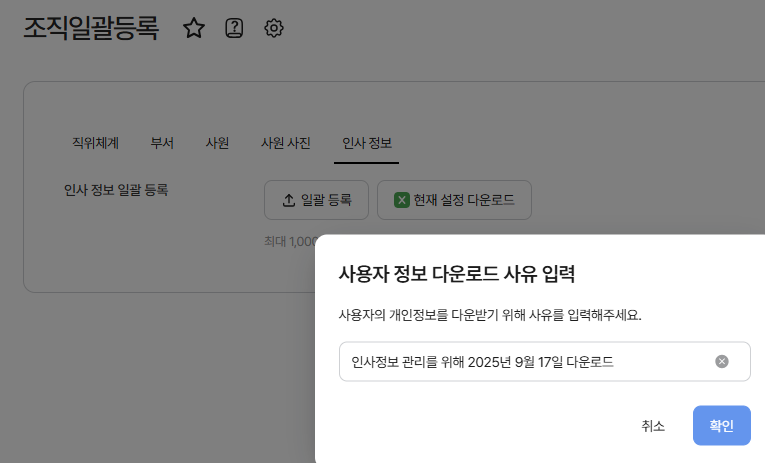
Task: Open the 사원 tab
Action: click(x=217, y=143)
